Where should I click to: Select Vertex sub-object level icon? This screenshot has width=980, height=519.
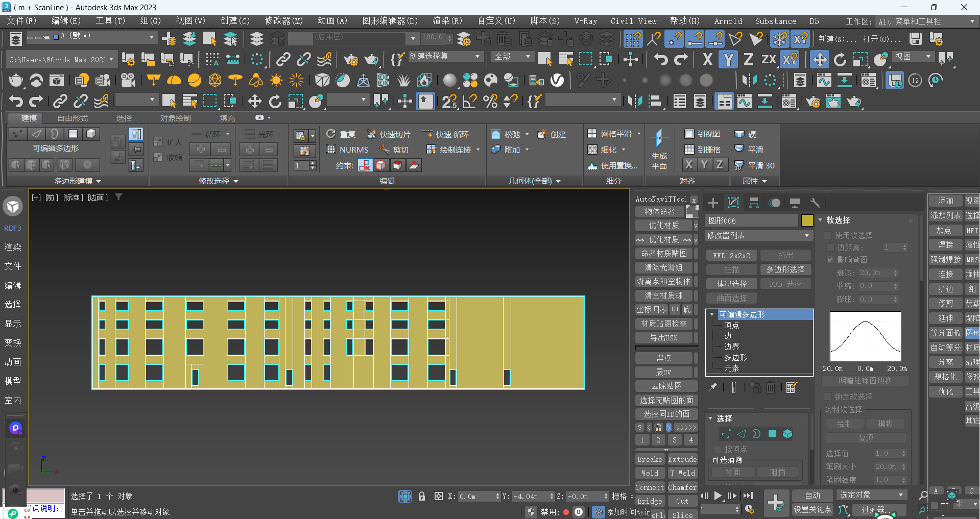point(726,434)
